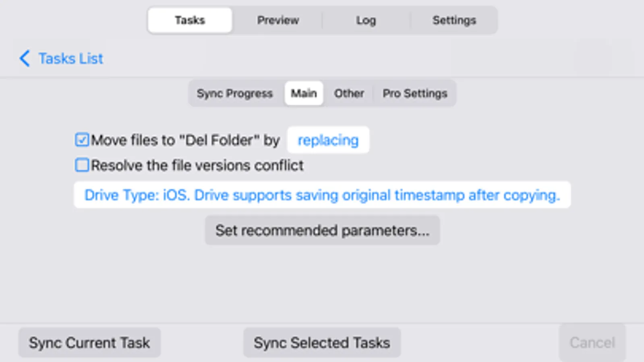Open the Settings tab
The image size is (644, 362).
tap(454, 20)
